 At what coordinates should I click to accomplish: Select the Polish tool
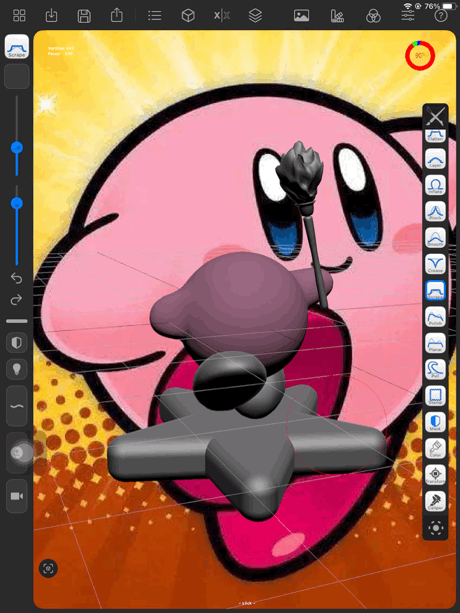[x=435, y=317]
